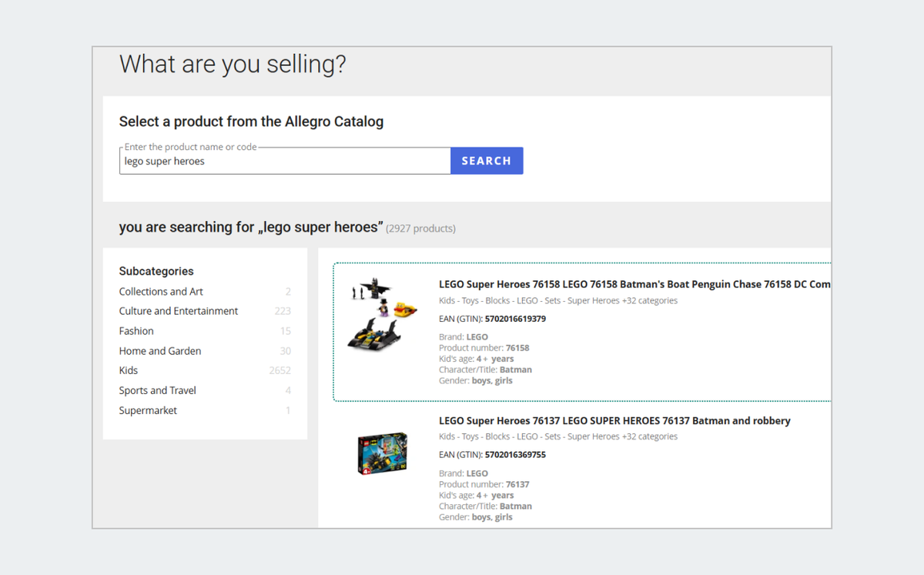Viewport: 924px width, 575px height.
Task: Open the Collections and Art subcategory
Action: [161, 291]
